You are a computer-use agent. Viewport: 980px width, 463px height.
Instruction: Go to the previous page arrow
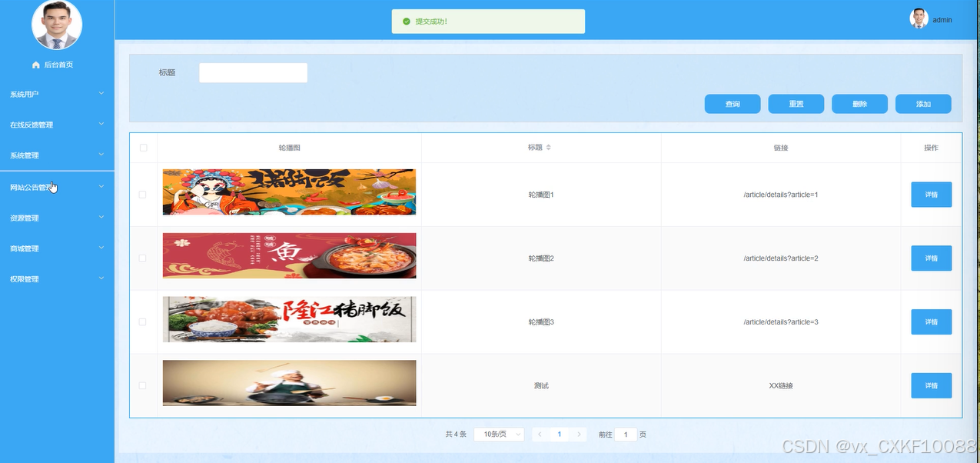[x=540, y=435]
